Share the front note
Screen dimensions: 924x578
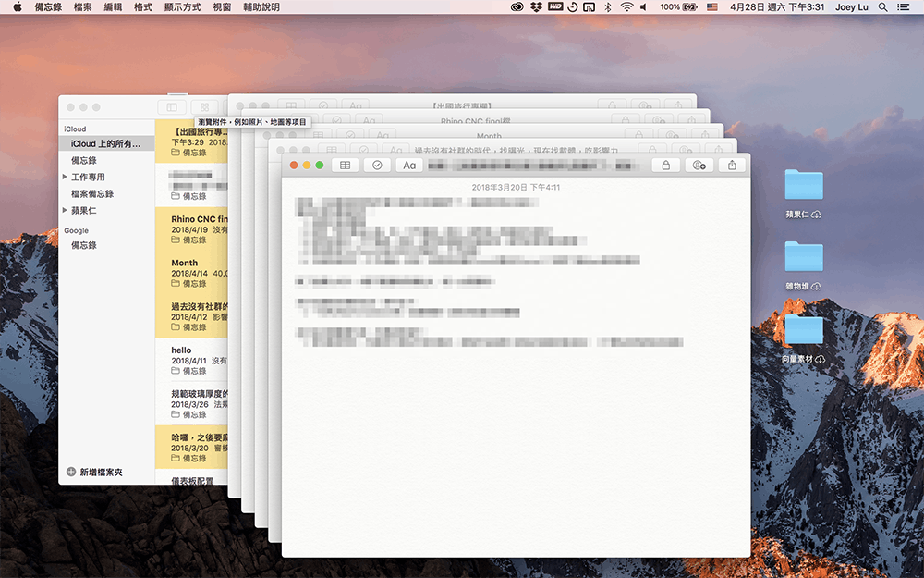pos(732,165)
